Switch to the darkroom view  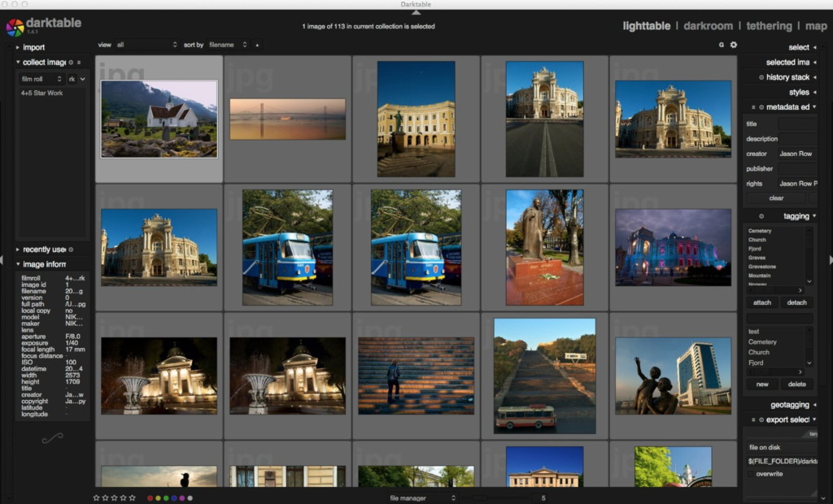pos(709,26)
